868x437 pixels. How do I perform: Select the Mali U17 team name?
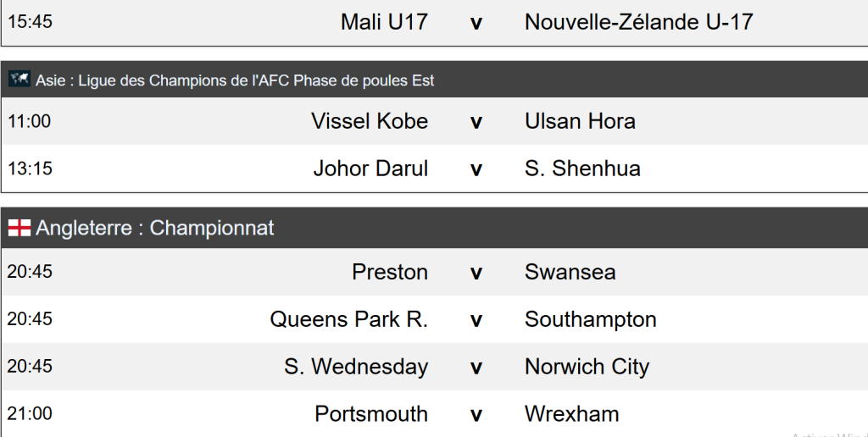click(384, 21)
